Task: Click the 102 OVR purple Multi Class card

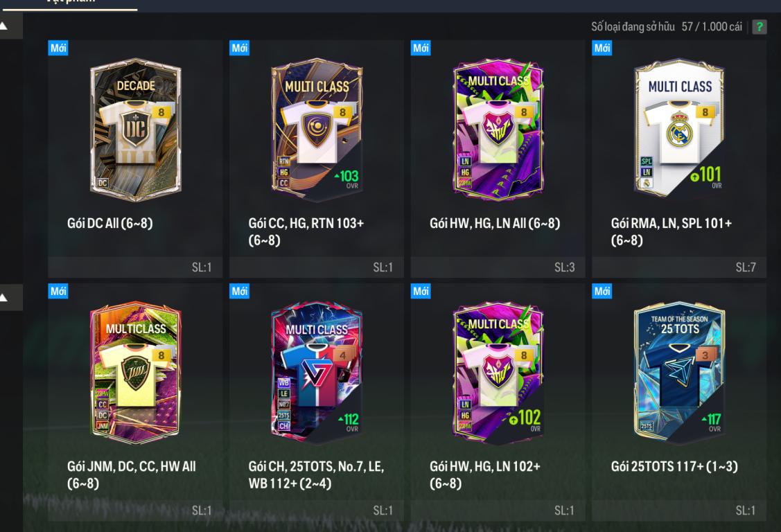Action: 498,373
